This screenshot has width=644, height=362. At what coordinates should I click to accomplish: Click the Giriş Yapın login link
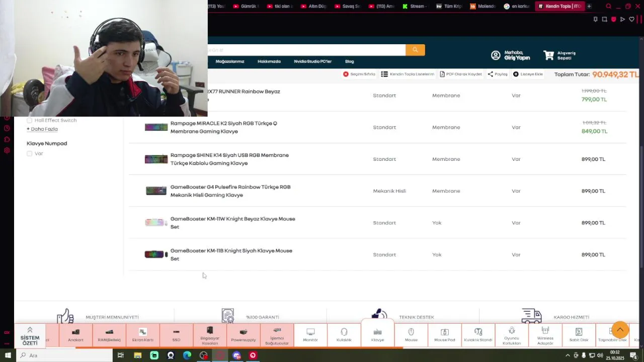517,58
